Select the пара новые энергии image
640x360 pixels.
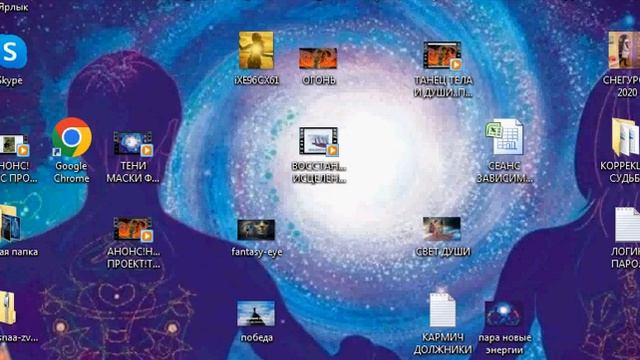pyautogui.click(x=504, y=314)
